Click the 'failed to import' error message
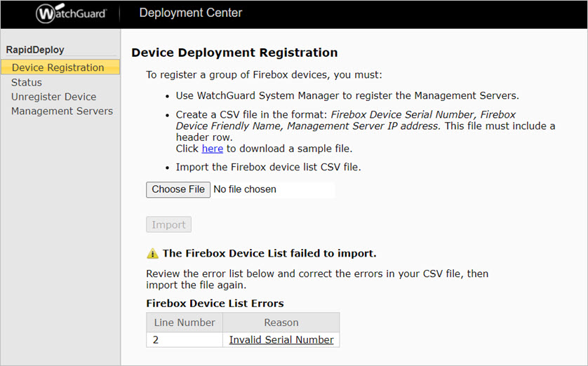This screenshot has height=366, width=588. click(x=269, y=253)
